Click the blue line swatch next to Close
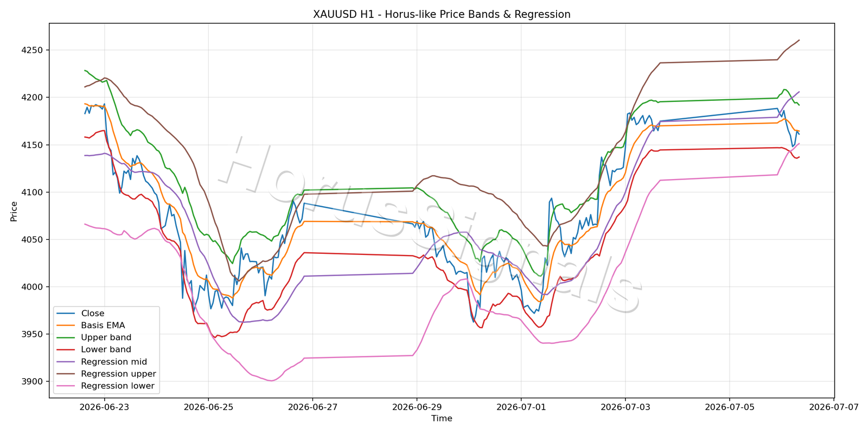 pyautogui.click(x=66, y=314)
